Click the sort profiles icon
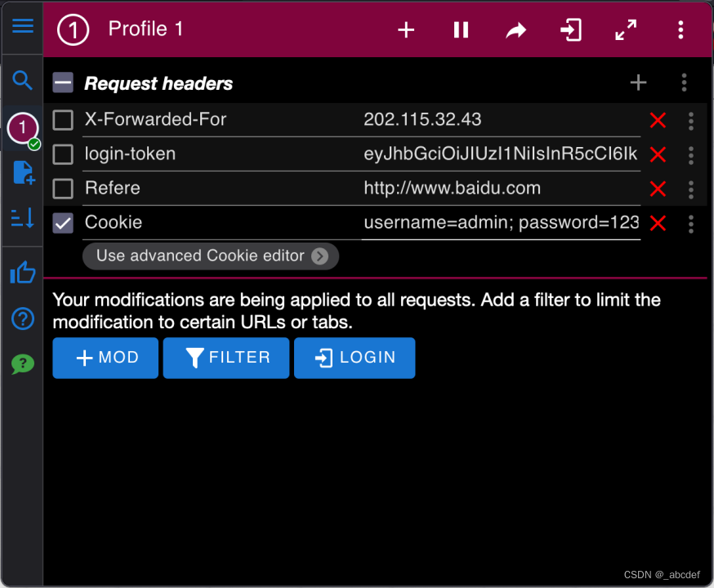The width and height of the screenshot is (714, 588). [22, 217]
